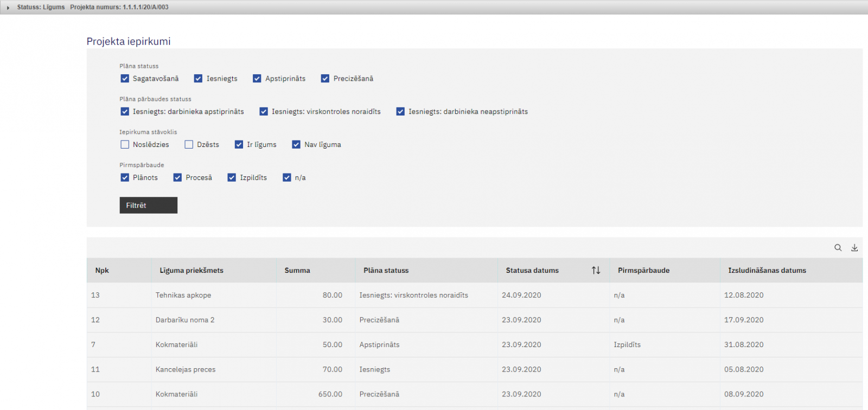Uncheck the Nav līguma checkbox

pyautogui.click(x=296, y=145)
